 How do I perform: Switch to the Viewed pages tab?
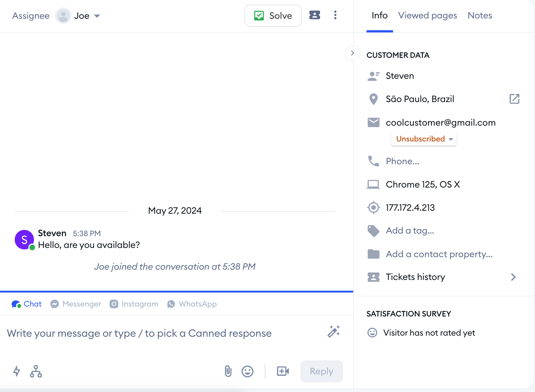tap(428, 15)
